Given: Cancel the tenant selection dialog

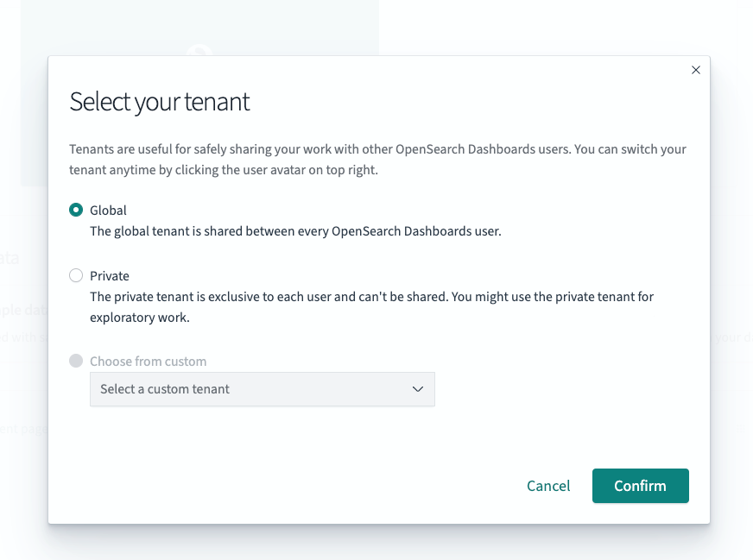Looking at the screenshot, I should coord(547,486).
